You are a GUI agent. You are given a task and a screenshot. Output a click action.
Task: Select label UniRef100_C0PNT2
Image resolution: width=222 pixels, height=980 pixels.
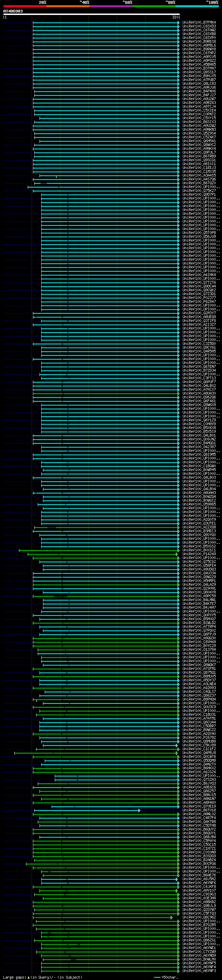(199, 114)
